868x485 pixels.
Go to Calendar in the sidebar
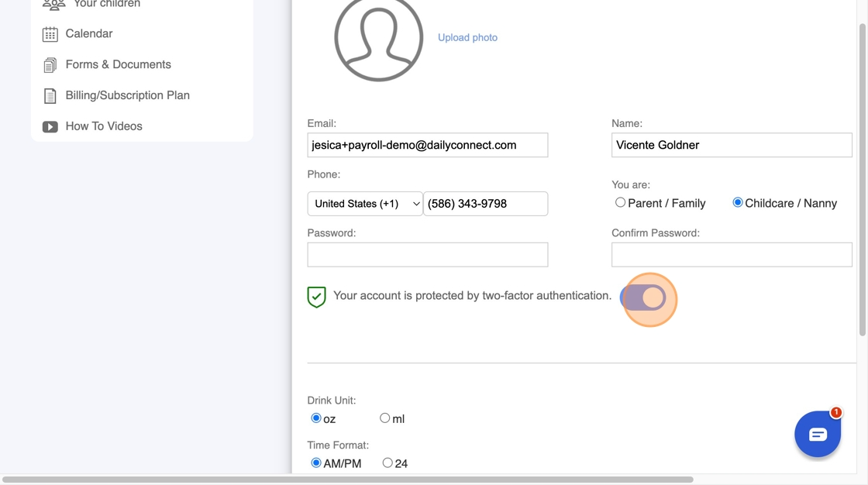[x=89, y=34]
